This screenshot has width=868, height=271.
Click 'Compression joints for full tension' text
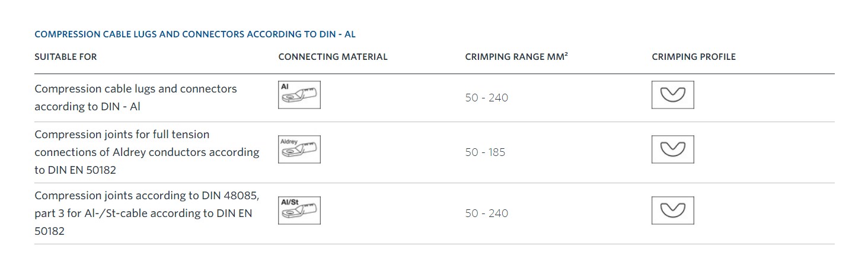click(122, 135)
